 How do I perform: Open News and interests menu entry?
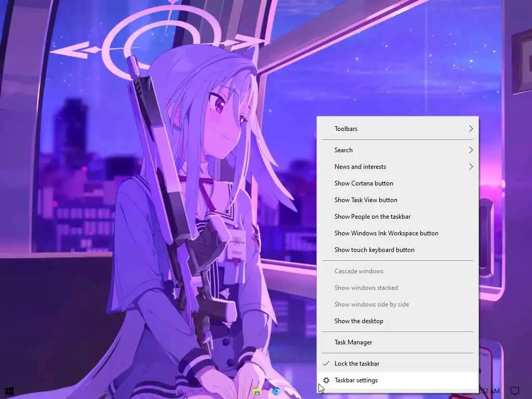[x=397, y=167]
